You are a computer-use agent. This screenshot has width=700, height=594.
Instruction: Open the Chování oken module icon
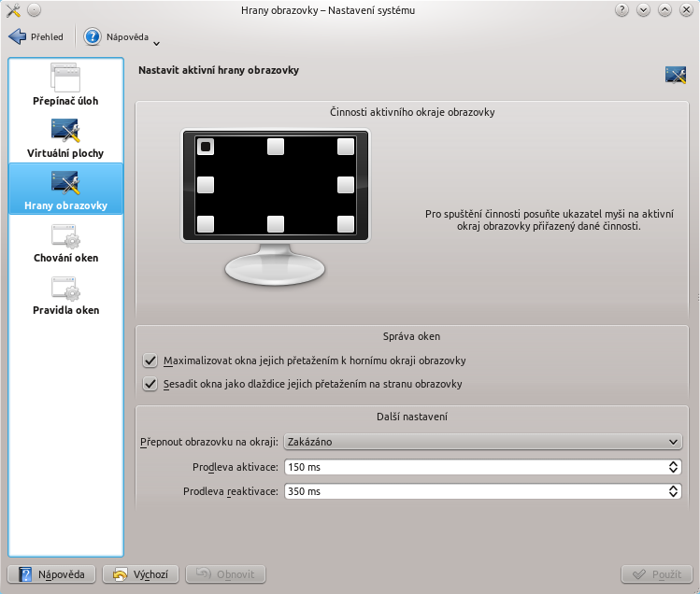pos(65,236)
